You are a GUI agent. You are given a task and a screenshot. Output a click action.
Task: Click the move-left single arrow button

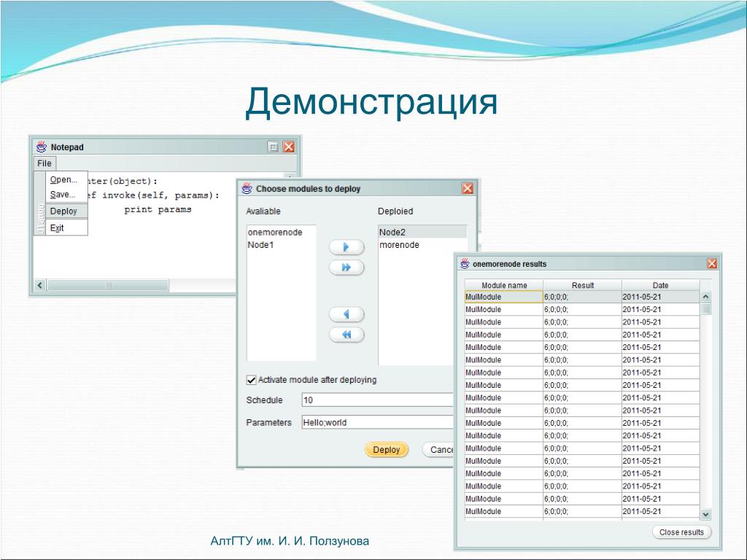[x=347, y=314]
